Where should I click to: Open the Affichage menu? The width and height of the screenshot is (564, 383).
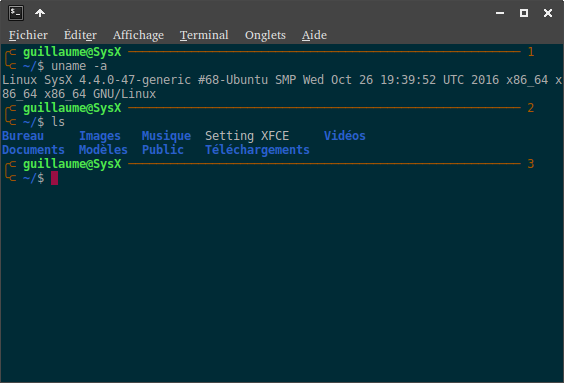[138, 35]
